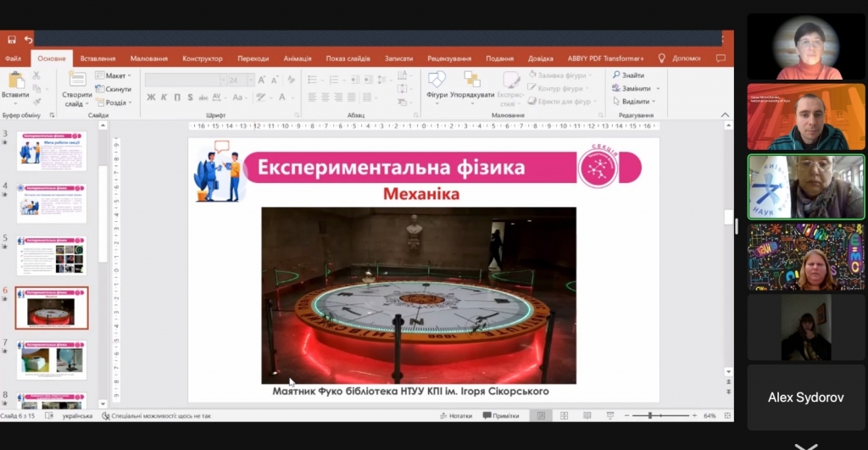
Task: Switch to Slide Sorter view icon
Action: click(x=564, y=416)
